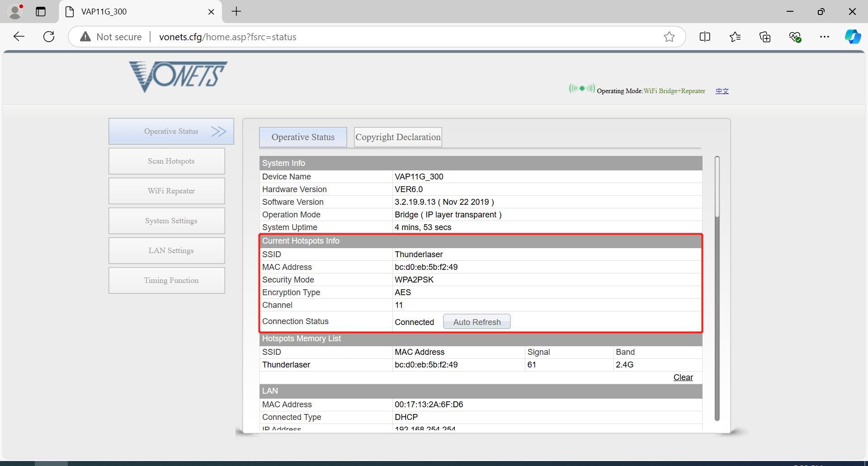This screenshot has height=466, width=868.
Task: Click the Hotspots Memory List header
Action: point(481,339)
